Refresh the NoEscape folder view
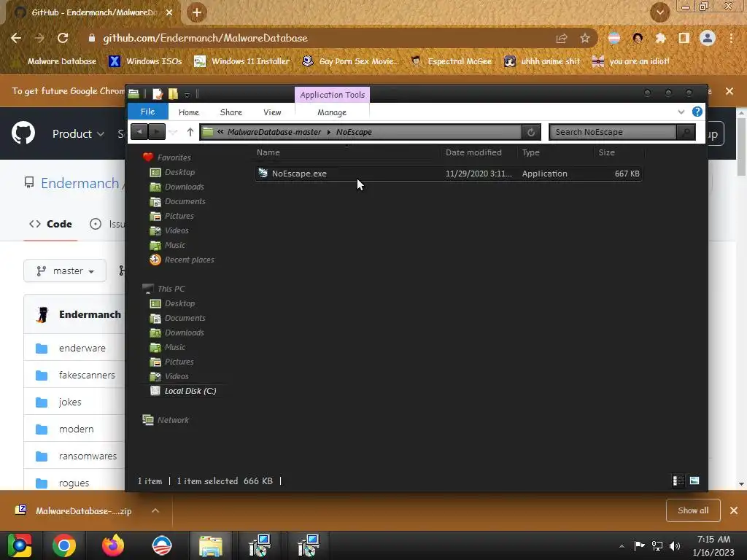Viewport: 747px width, 560px height. pyautogui.click(x=531, y=132)
